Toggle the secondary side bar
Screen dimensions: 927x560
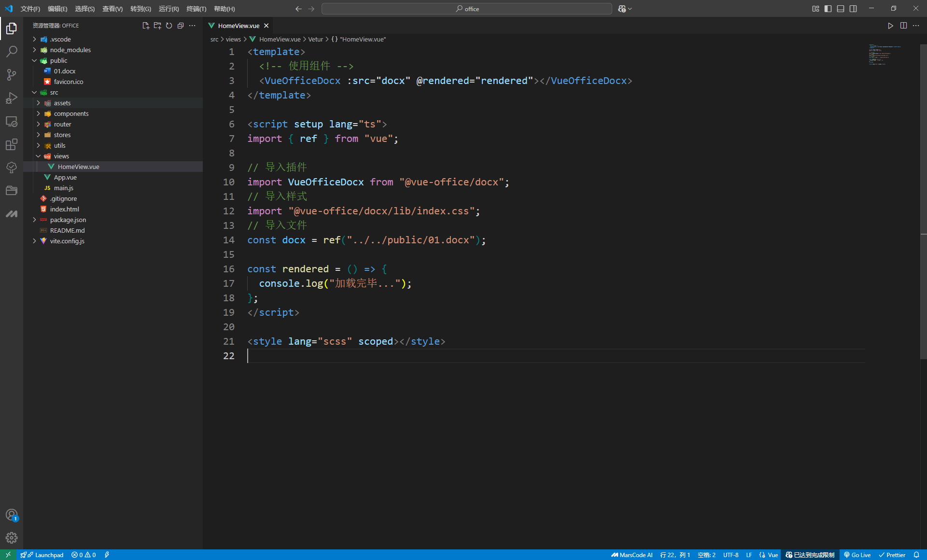853,9
